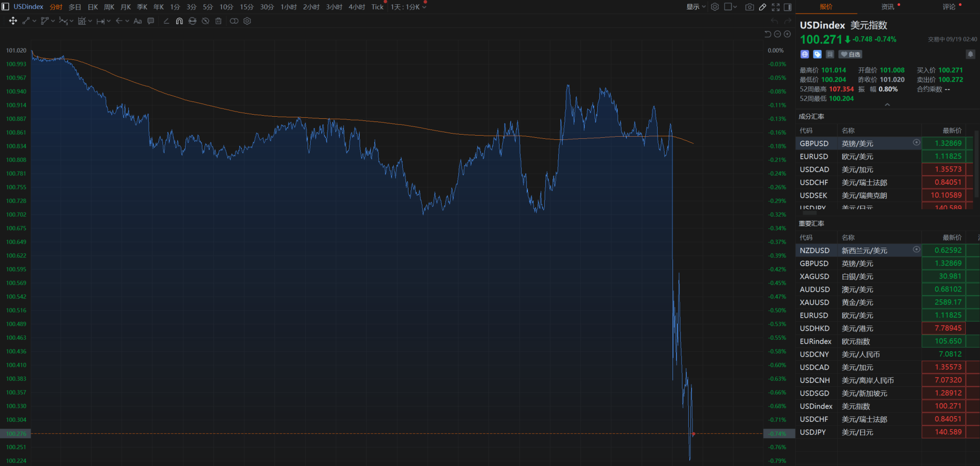Viewport: 980px width, 466px height.
Task: Hide all drawings on the chart
Action: pos(206,21)
